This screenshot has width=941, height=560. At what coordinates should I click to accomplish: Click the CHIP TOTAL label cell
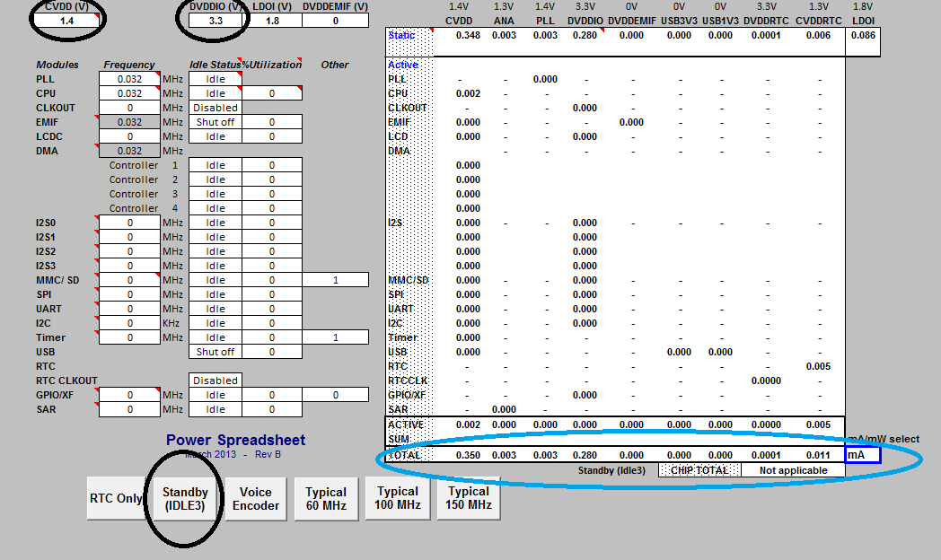pos(699,470)
